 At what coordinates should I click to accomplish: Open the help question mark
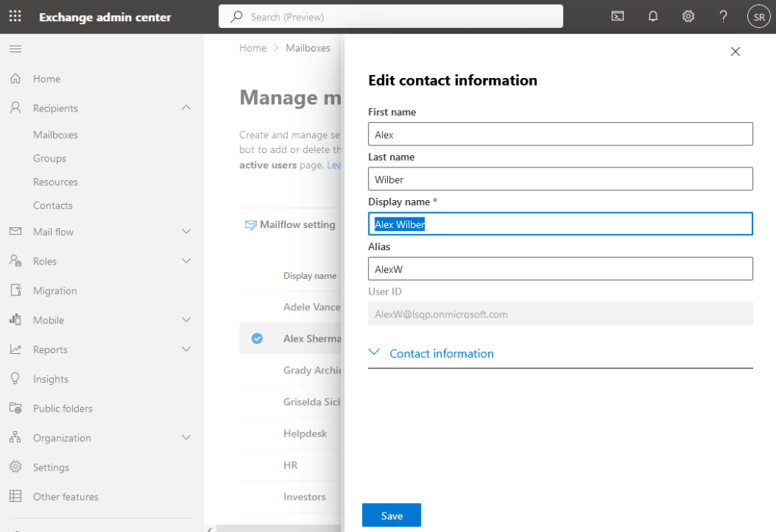point(723,15)
